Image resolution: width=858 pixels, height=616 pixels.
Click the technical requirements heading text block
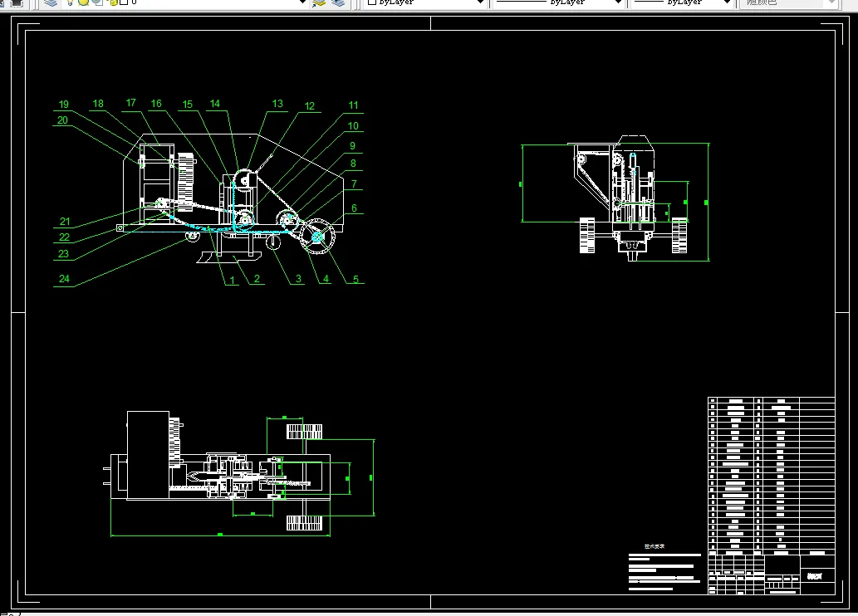(x=655, y=546)
